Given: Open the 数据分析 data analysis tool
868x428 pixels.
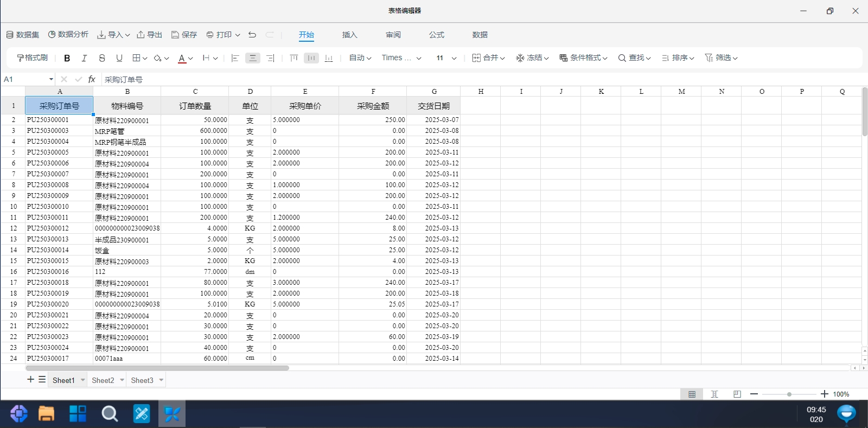Looking at the screenshot, I should tap(68, 35).
